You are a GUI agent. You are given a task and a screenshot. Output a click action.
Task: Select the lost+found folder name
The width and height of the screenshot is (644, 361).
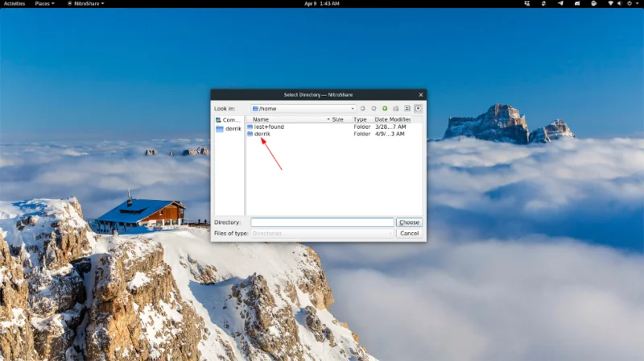coord(269,127)
